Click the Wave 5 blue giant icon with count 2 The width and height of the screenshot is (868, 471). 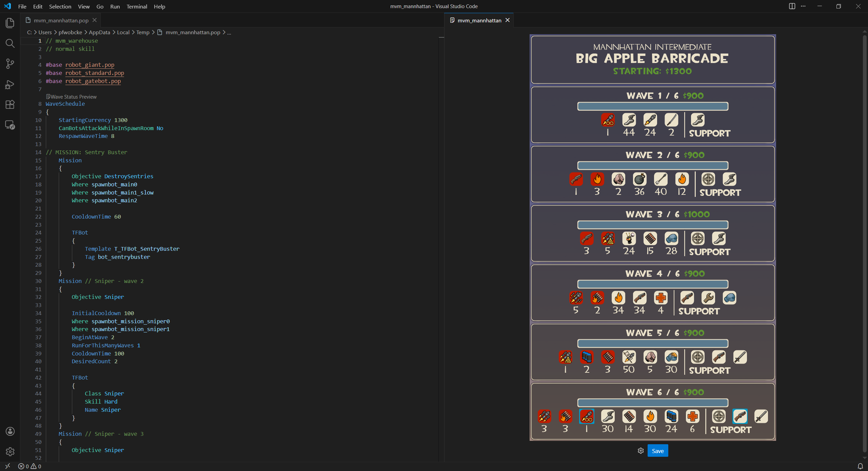pos(587,357)
